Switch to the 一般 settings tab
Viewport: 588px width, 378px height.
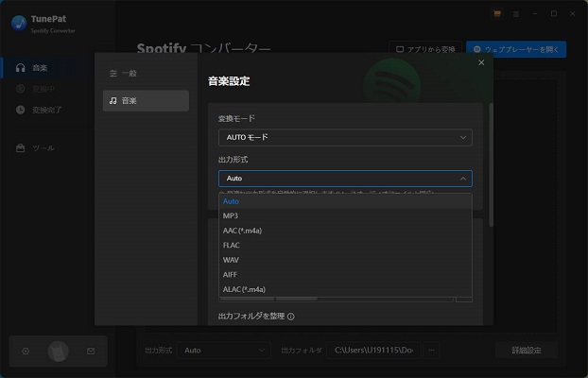[x=146, y=74]
